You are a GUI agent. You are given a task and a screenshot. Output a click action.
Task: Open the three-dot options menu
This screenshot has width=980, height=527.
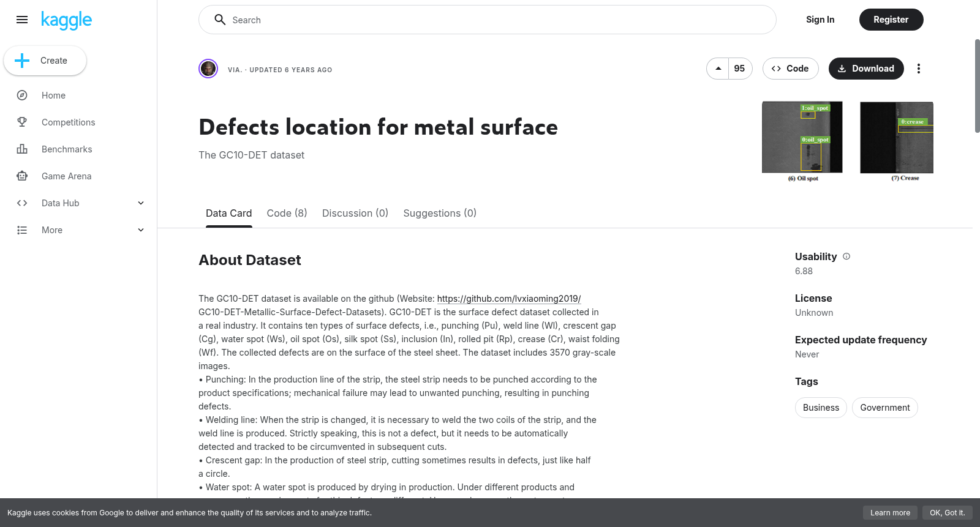tap(918, 69)
